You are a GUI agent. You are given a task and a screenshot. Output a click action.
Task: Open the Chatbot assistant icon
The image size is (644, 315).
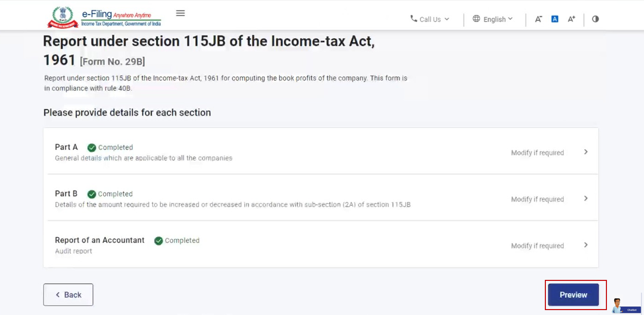tap(626, 305)
